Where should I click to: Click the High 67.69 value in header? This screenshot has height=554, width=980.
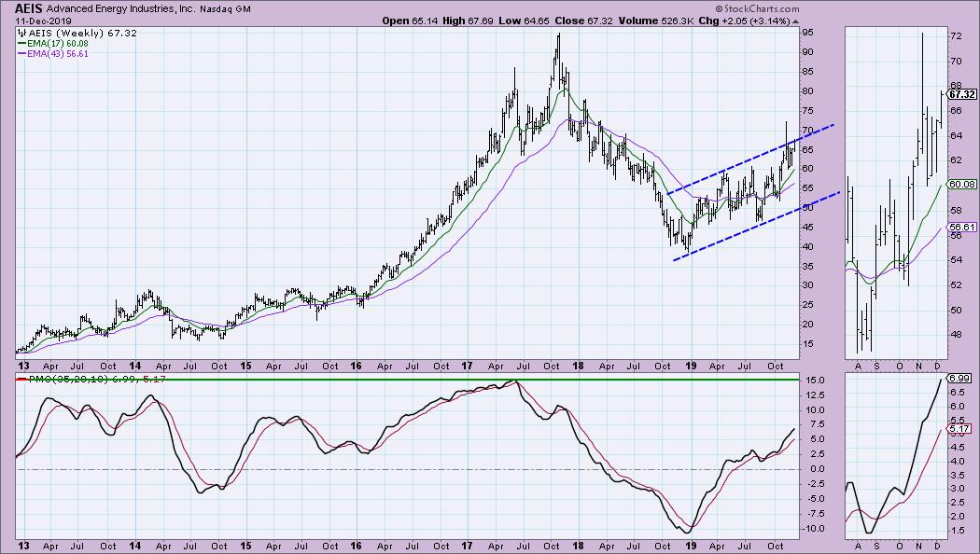point(467,21)
